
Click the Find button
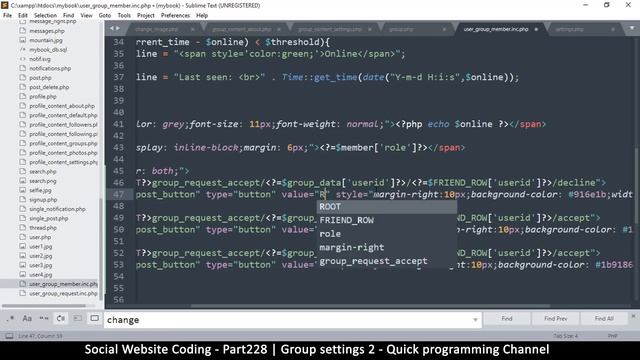[x=507, y=318]
